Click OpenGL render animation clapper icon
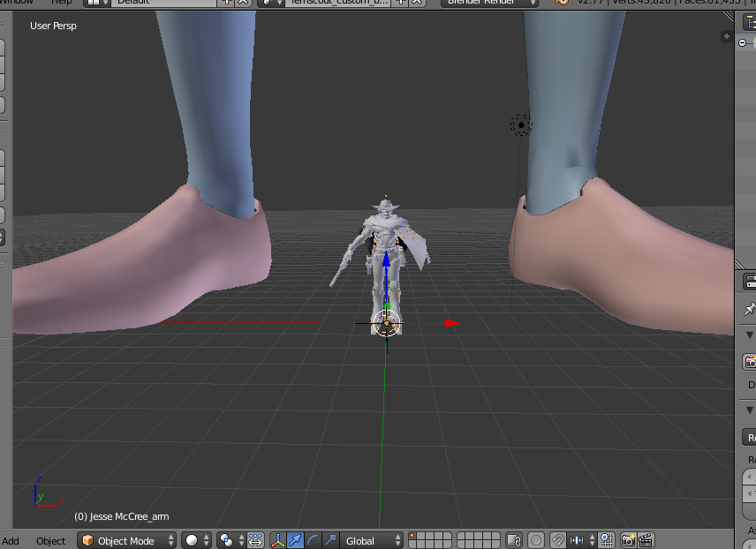This screenshot has height=549, width=756. 646,540
